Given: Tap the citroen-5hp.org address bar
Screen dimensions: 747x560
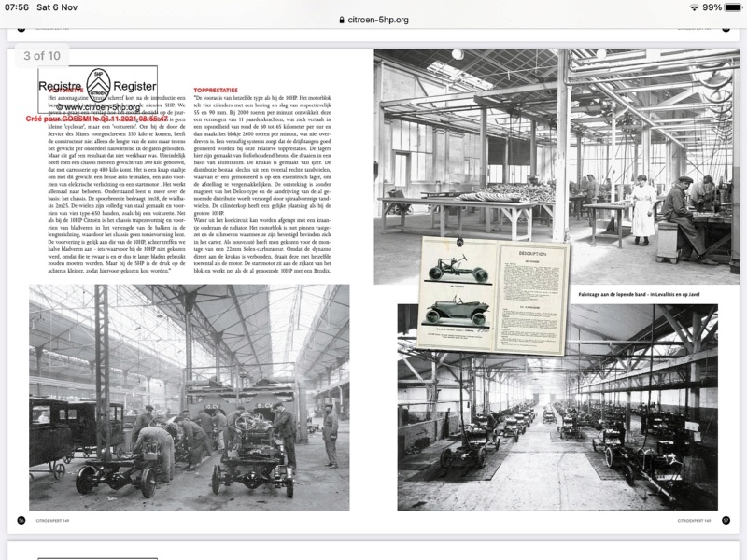Looking at the screenshot, I should click(x=373, y=20).
